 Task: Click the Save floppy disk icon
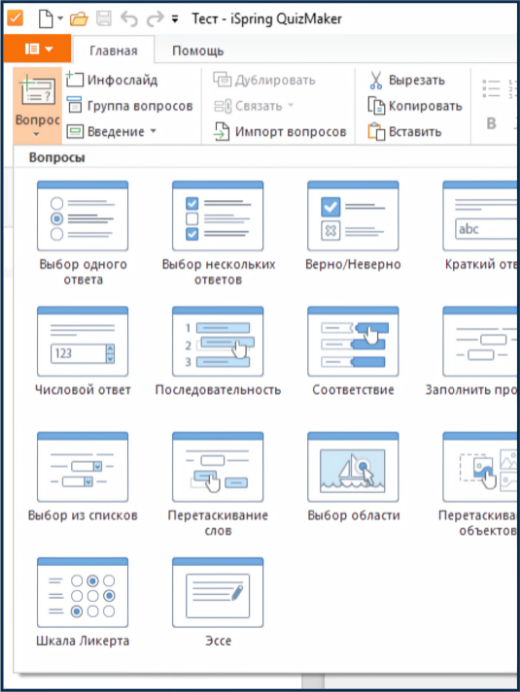(104, 19)
